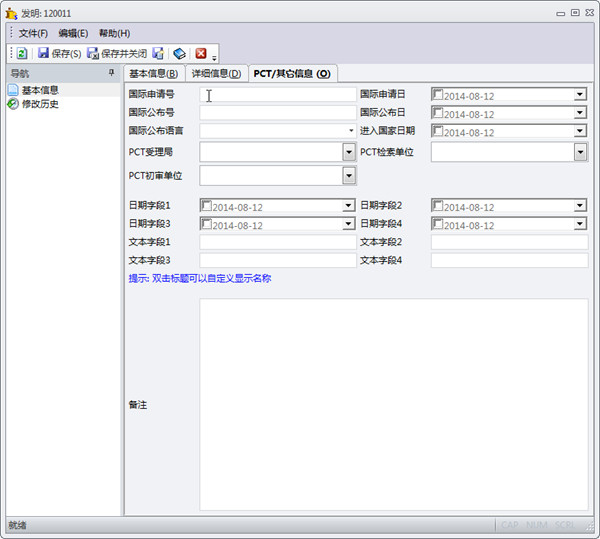Click the 备注 label
Image resolution: width=600 pixels, height=539 pixels.
pyautogui.click(x=138, y=405)
